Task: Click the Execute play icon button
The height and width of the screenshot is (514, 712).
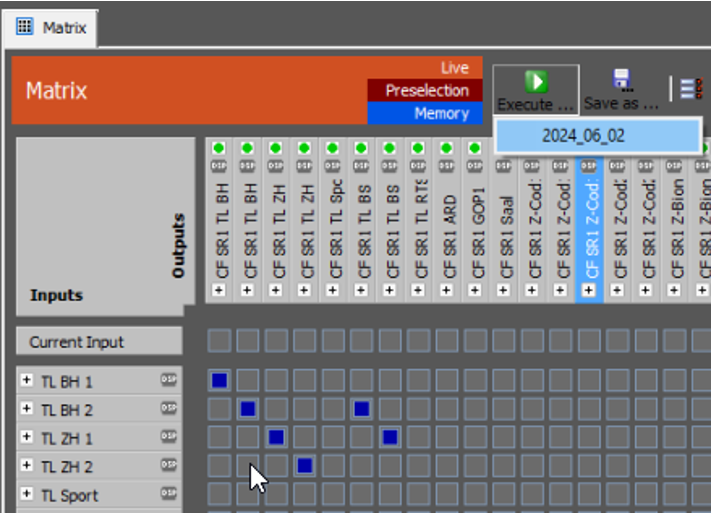Action: pyautogui.click(x=536, y=82)
